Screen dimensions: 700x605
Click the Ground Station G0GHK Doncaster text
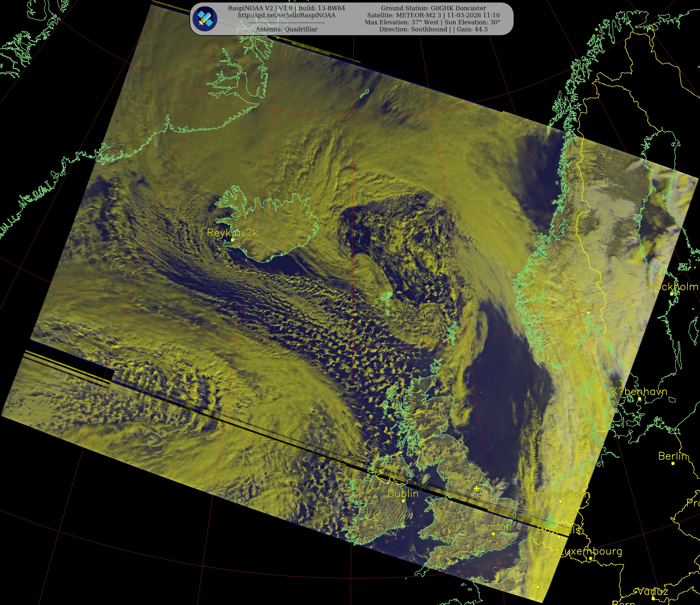pos(433,8)
